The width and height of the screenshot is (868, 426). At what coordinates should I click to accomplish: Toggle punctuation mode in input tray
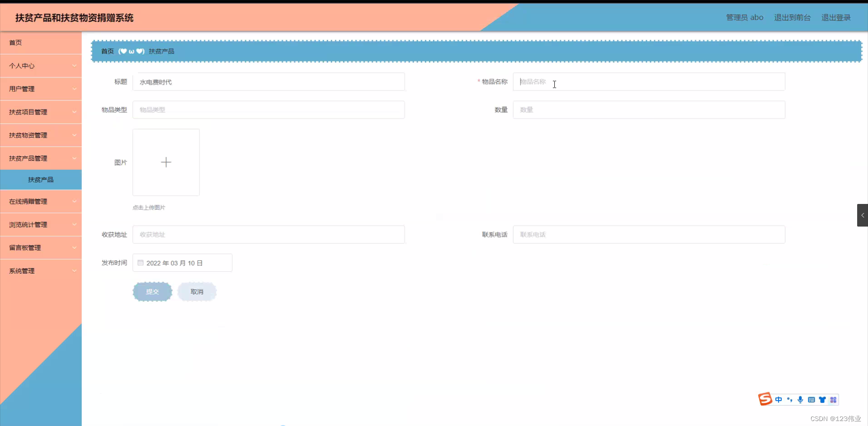click(790, 399)
